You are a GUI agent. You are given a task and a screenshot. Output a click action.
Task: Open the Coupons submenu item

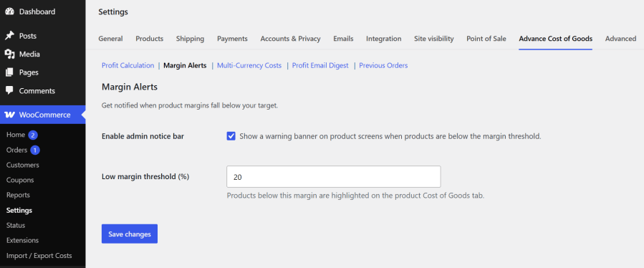click(x=20, y=180)
